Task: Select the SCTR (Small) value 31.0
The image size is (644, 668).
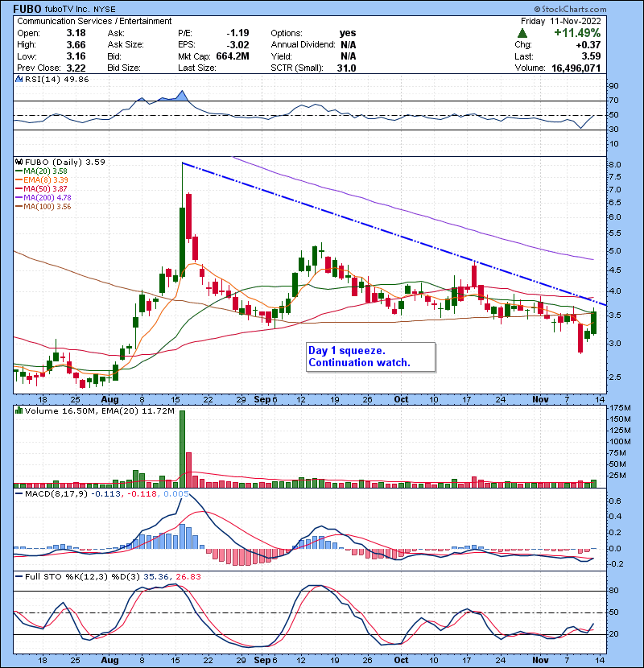Action: coord(346,68)
